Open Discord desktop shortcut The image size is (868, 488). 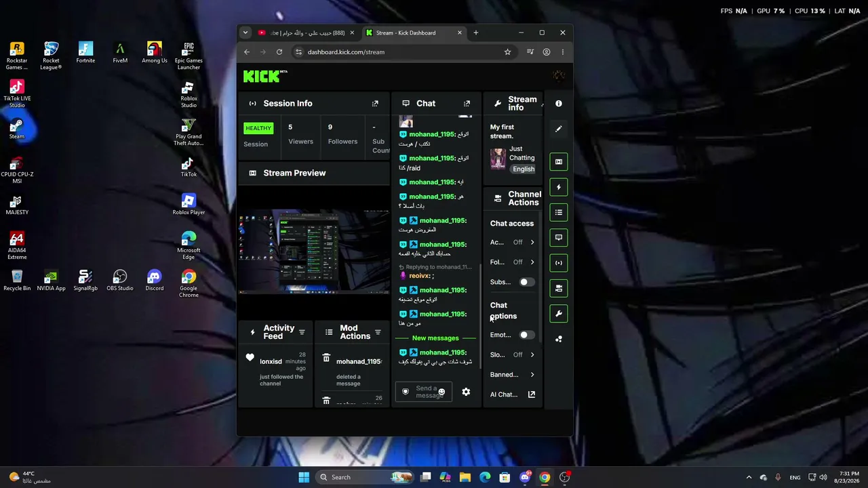(x=155, y=280)
